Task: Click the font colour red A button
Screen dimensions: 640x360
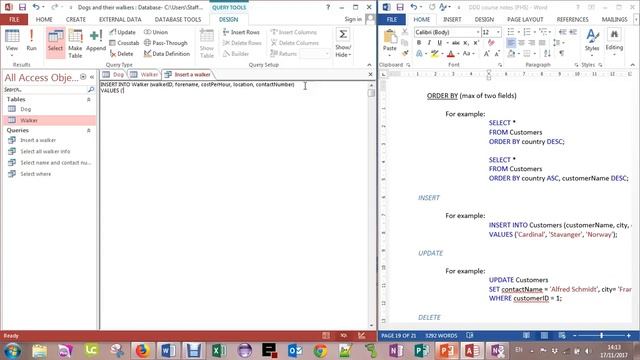Action: click(x=451, y=53)
